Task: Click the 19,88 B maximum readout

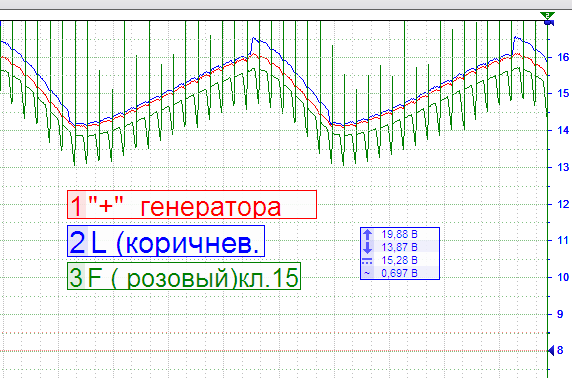Action: [x=399, y=234]
